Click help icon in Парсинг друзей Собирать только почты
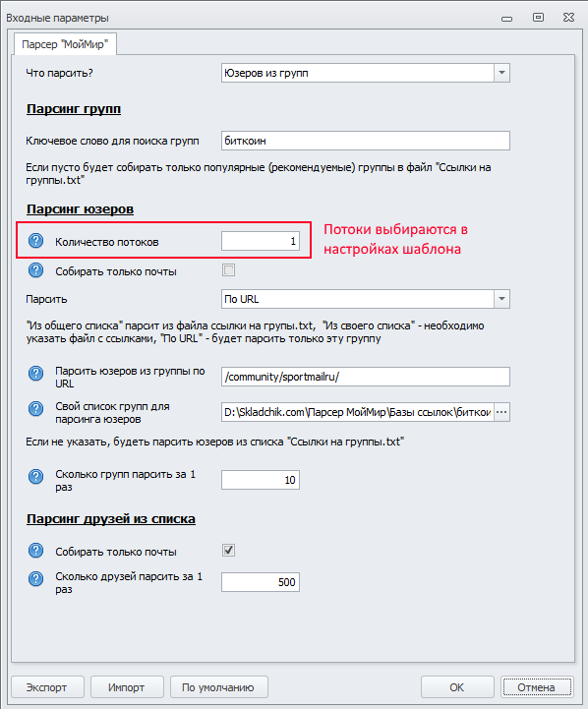The image size is (588, 709). pyautogui.click(x=35, y=551)
